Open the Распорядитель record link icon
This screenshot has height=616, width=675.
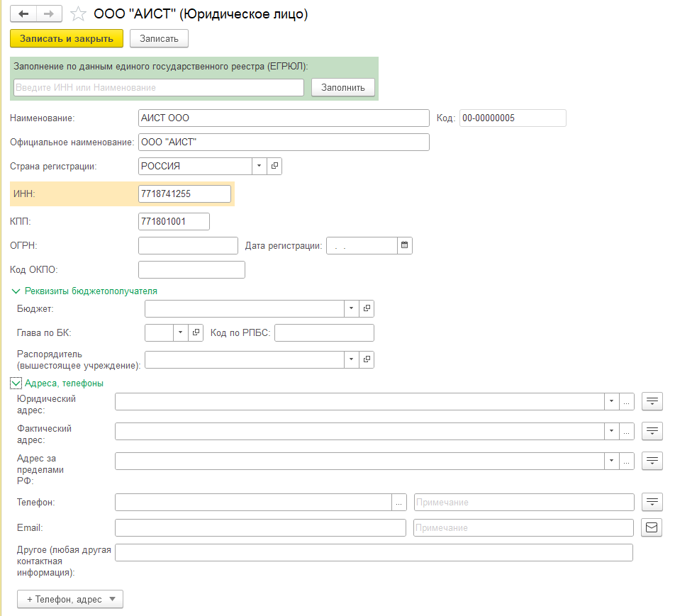click(367, 359)
